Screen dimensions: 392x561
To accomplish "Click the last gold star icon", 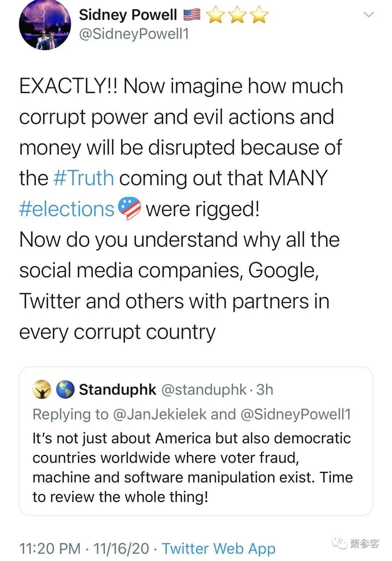I will click(x=259, y=15).
